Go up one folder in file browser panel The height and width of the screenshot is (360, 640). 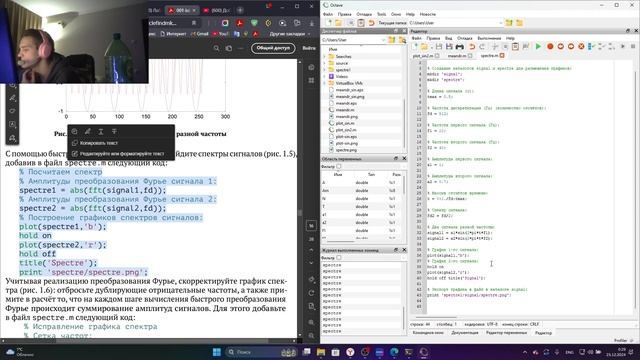(392, 40)
